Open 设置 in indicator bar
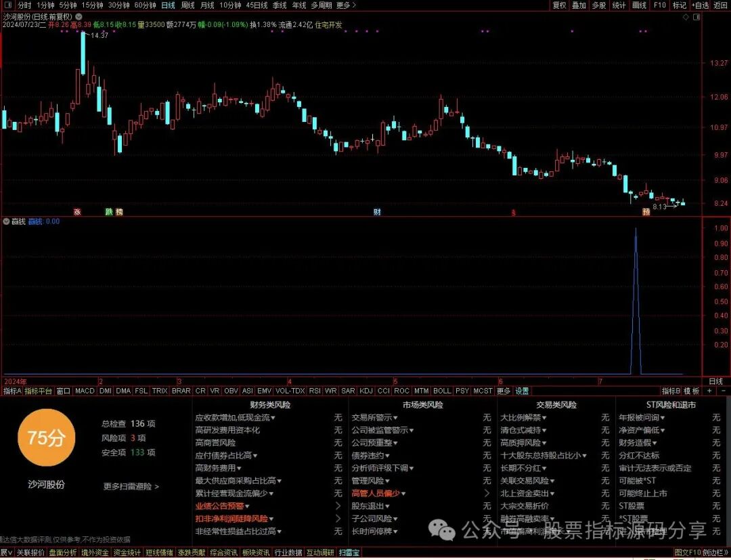This screenshot has width=731, height=560. [522, 391]
